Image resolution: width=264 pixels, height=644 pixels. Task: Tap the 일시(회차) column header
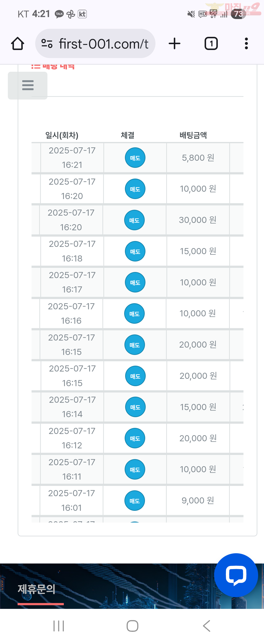tap(62, 135)
